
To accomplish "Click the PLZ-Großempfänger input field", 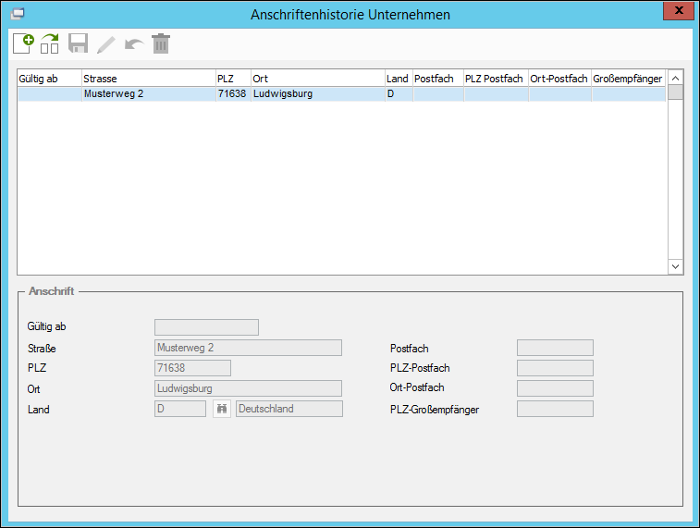I will pos(555,408).
